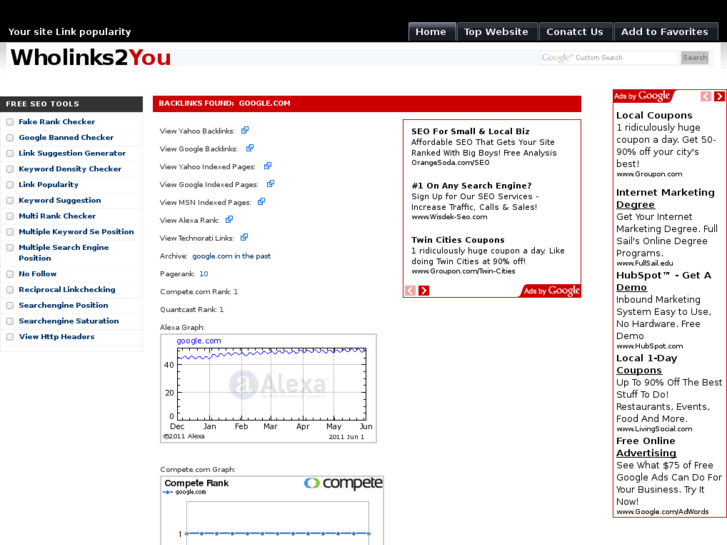Open Searchengine Saturation tool
Screen dimensions: 727x545
point(69,321)
